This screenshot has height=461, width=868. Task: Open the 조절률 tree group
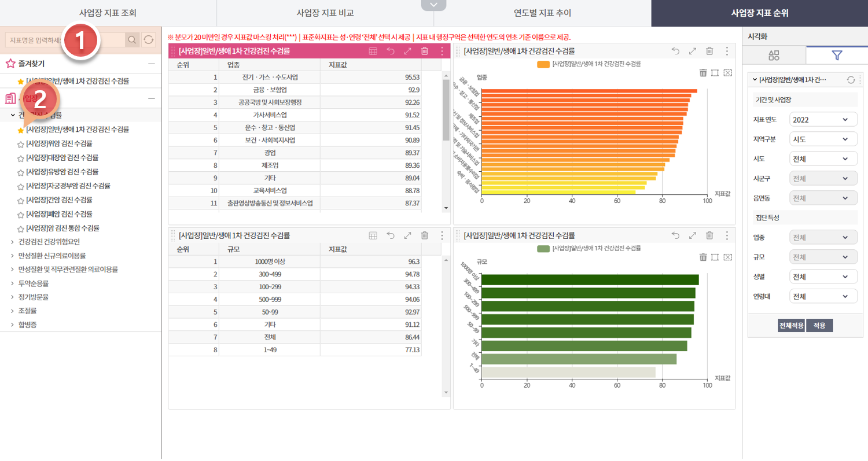pyautogui.click(x=27, y=311)
